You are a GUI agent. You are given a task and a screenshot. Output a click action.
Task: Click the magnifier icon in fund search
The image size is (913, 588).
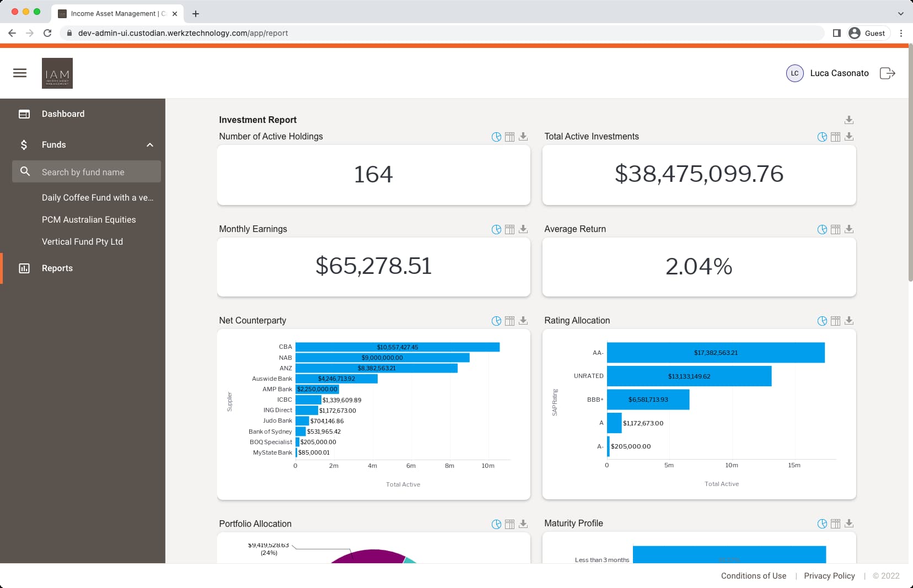25,171
